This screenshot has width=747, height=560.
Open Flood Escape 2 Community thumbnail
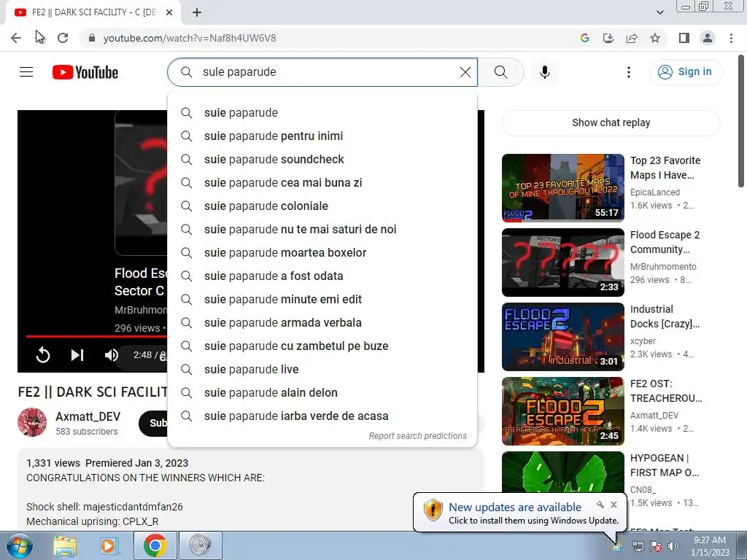click(x=562, y=262)
